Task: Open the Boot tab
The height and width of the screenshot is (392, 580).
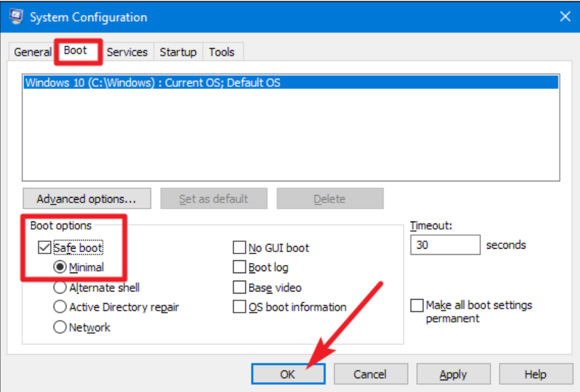Action: pyautogui.click(x=75, y=50)
